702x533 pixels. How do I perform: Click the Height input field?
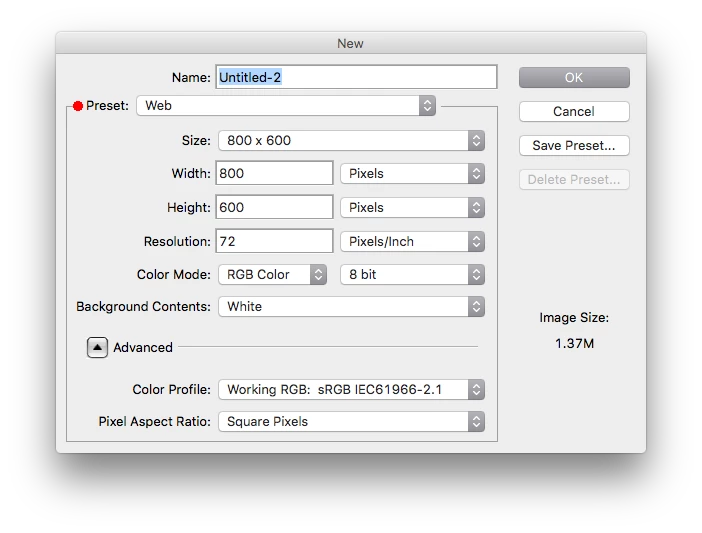click(274, 207)
